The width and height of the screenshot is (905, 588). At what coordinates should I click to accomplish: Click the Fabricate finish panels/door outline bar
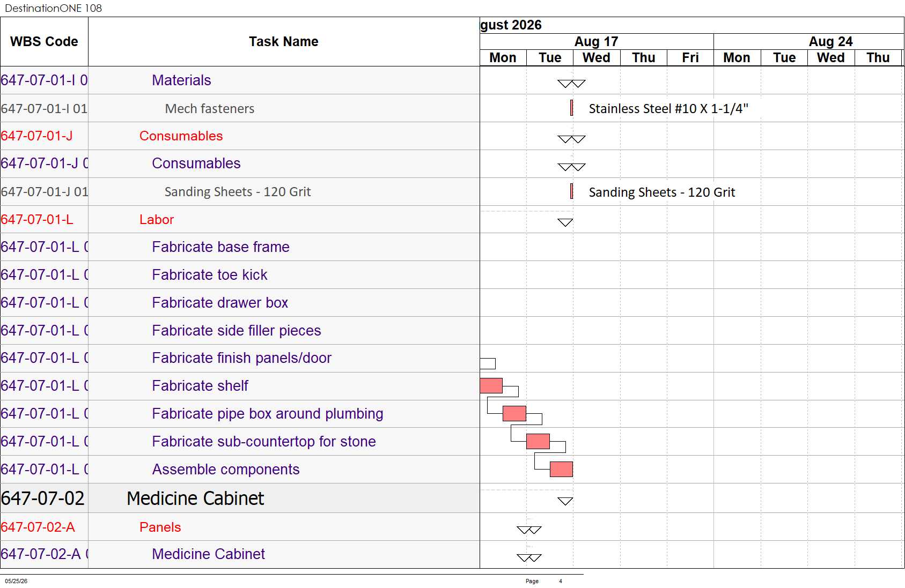click(x=488, y=363)
